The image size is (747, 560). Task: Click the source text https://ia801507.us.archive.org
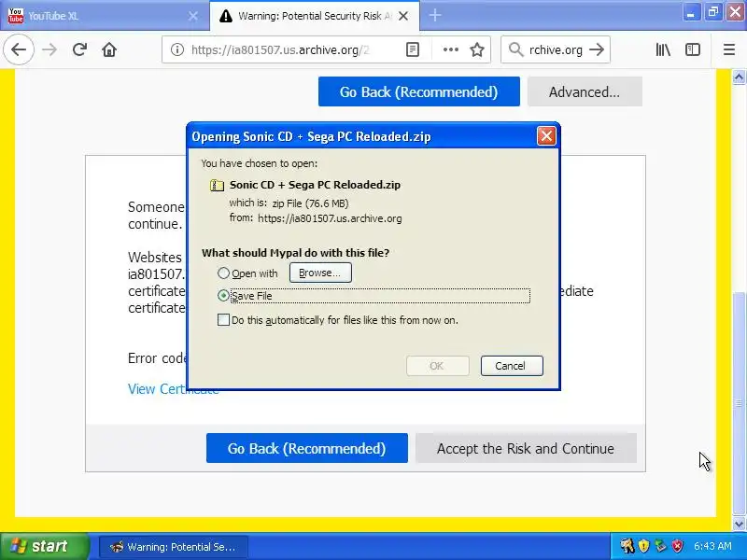tap(330, 218)
